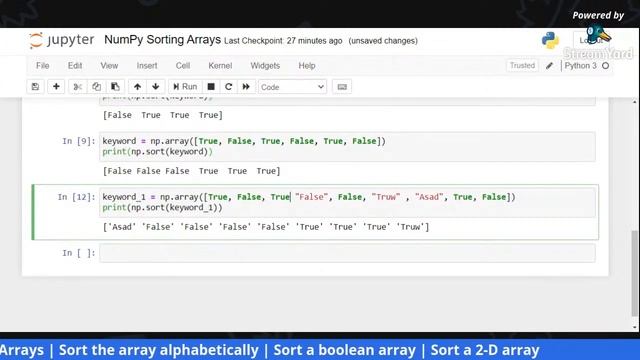640x360 pixels.
Task: Move selected cell up arrow
Action: [x=138, y=87]
